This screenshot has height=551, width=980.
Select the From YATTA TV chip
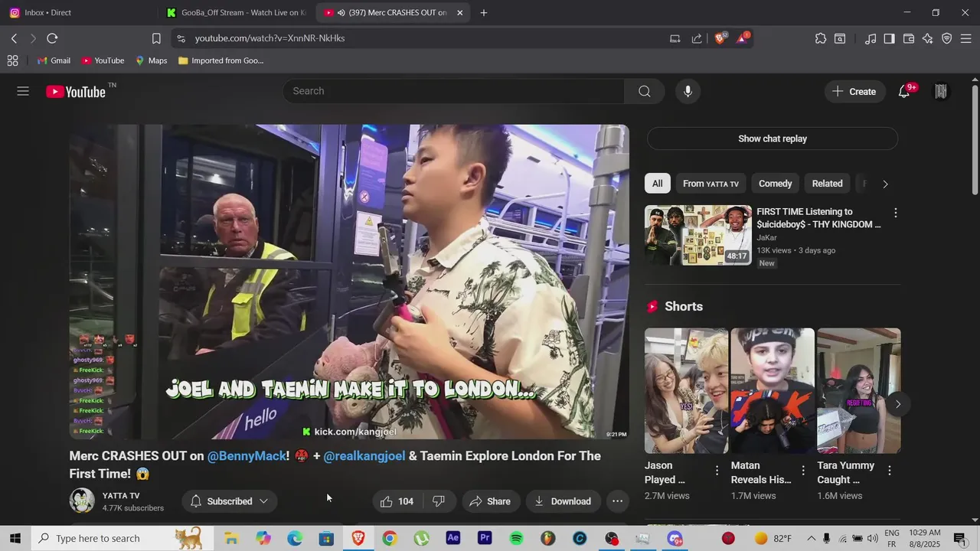(710, 184)
